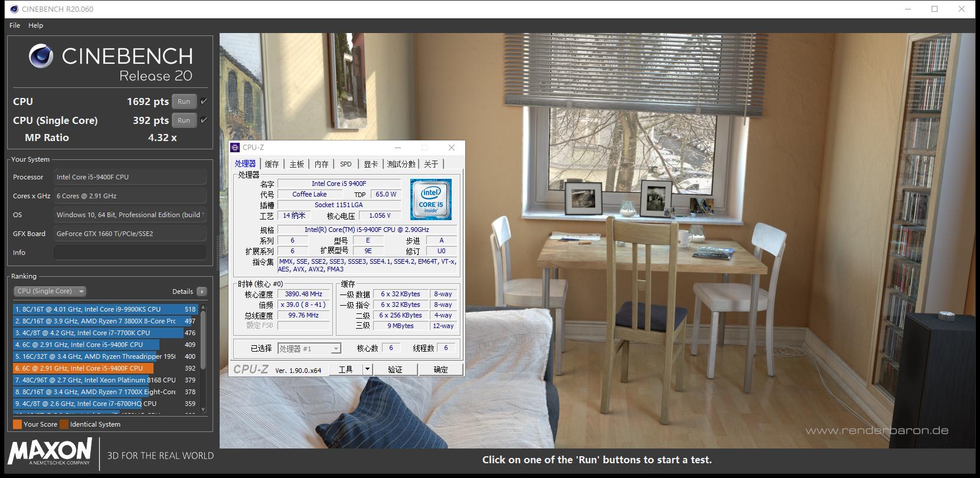Click the ranking list scrollbar thumb

(204, 339)
